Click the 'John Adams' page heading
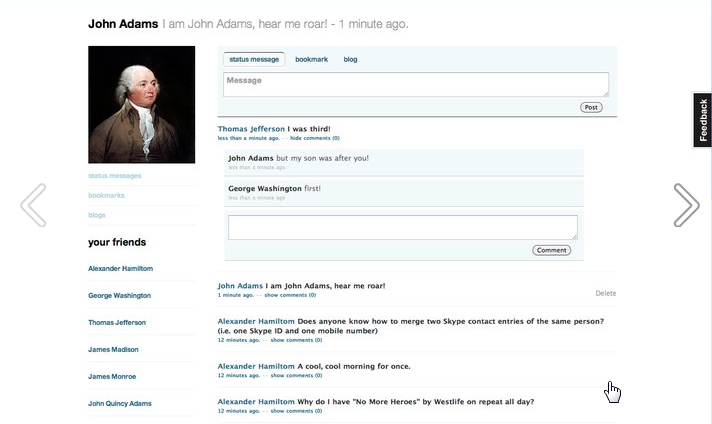Viewport: 712px width, 424px height. point(123,24)
